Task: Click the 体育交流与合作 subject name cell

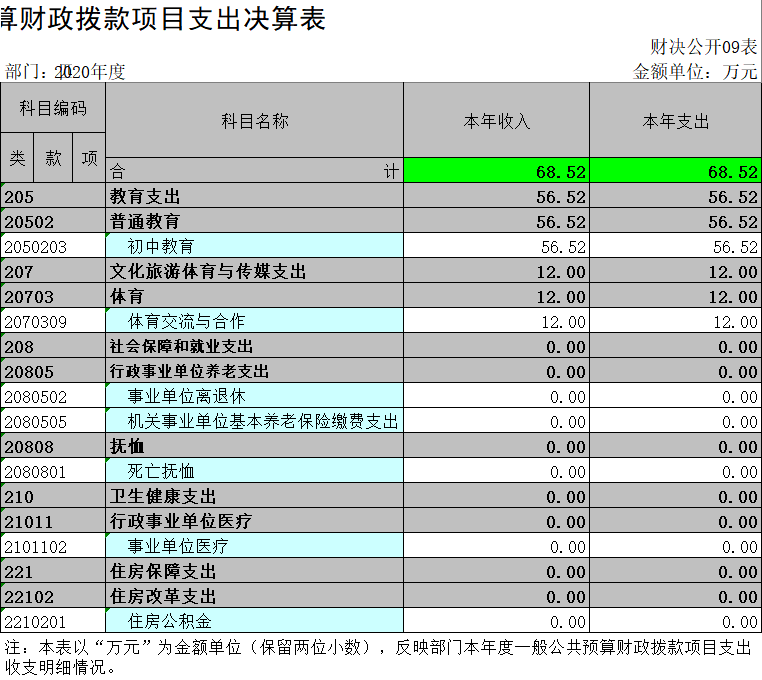Action: (254, 321)
